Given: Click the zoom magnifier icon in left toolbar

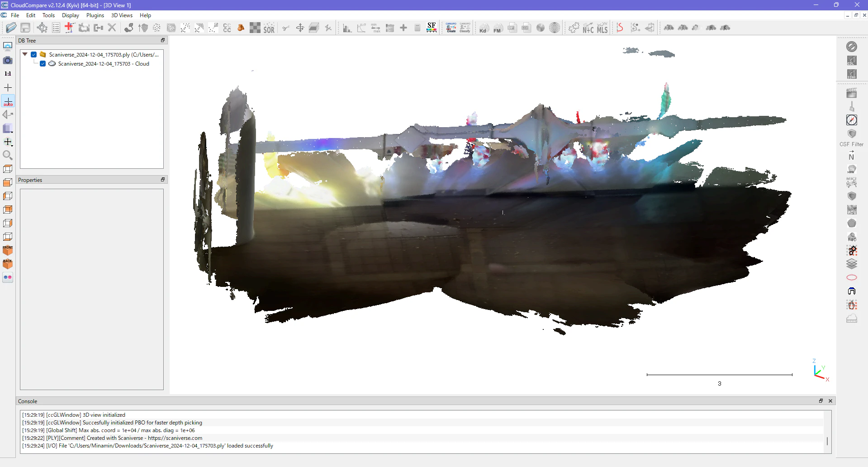Looking at the screenshot, I should 8,155.
